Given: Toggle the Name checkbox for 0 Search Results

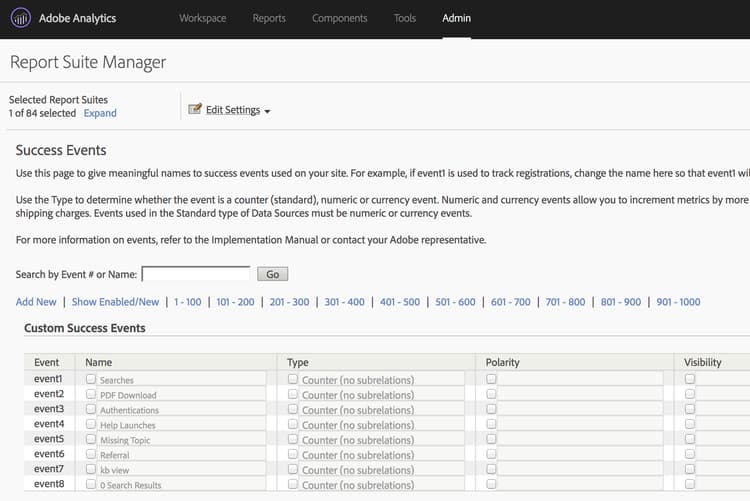Looking at the screenshot, I should click(x=91, y=484).
